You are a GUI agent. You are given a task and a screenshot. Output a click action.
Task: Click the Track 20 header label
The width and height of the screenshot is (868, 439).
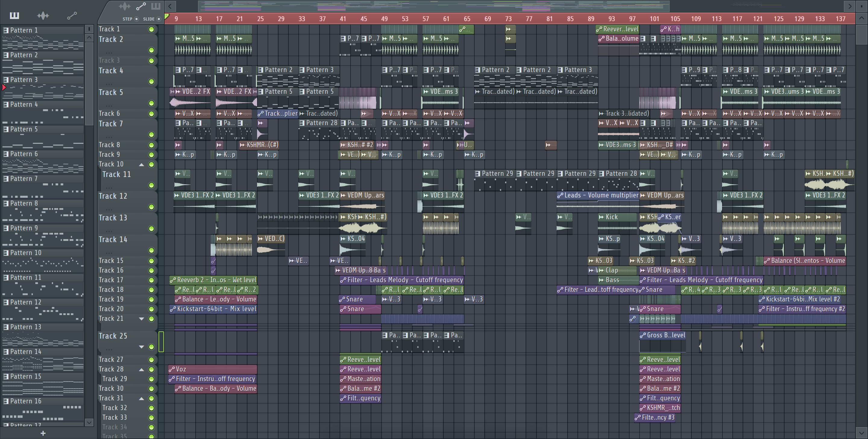coord(111,309)
